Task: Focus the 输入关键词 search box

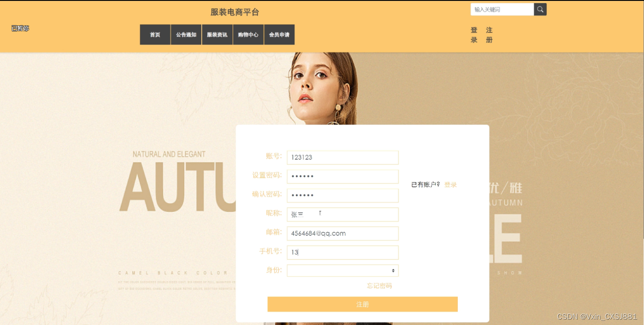Action: pyautogui.click(x=502, y=9)
